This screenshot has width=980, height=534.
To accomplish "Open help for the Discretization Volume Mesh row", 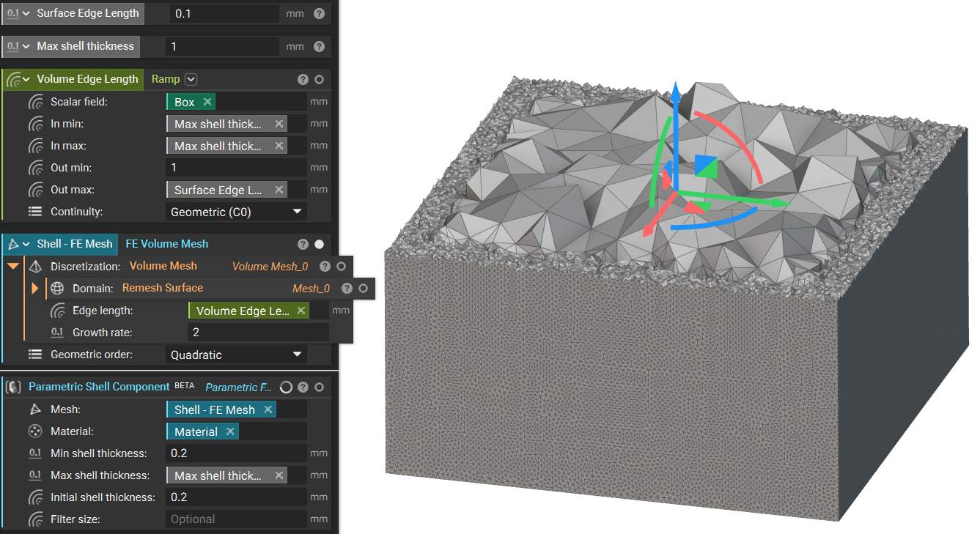I will pyautogui.click(x=325, y=267).
